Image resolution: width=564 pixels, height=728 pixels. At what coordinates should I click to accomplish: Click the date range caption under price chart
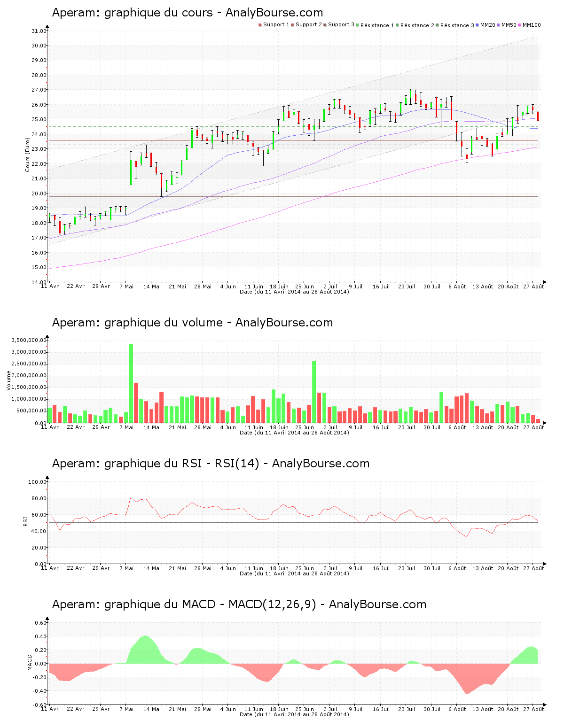click(294, 292)
